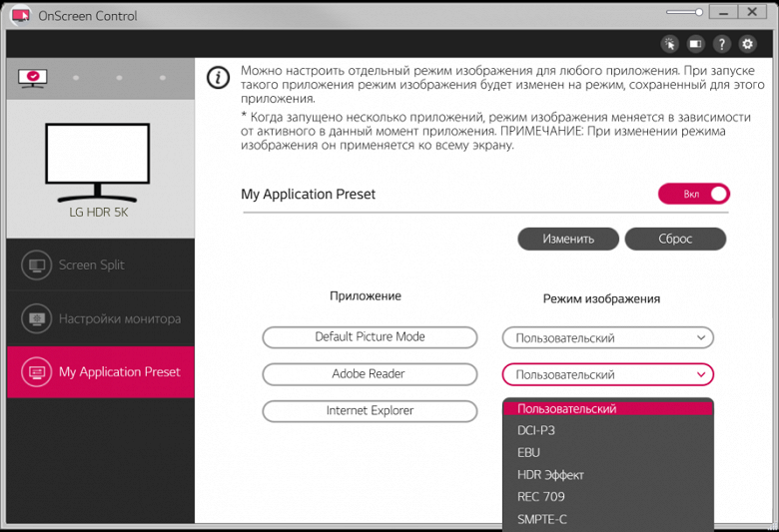The image size is (779, 532).
Task: Expand the Default Picture Mode mode dropdown
Action: click(x=607, y=338)
